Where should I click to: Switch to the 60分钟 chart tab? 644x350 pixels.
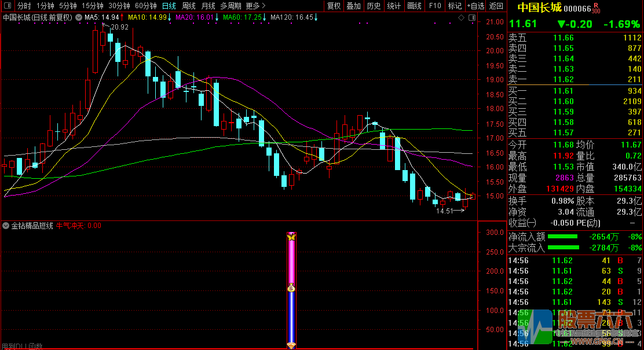[x=145, y=6]
